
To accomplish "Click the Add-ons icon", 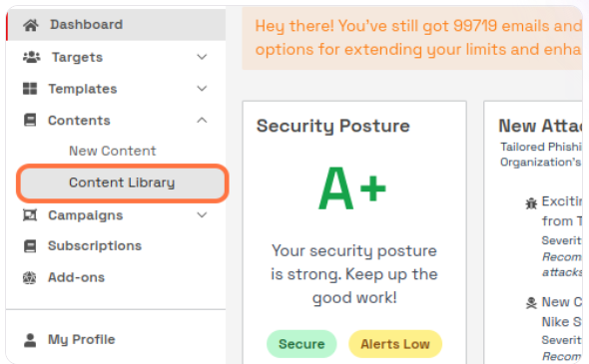I will click(30, 277).
